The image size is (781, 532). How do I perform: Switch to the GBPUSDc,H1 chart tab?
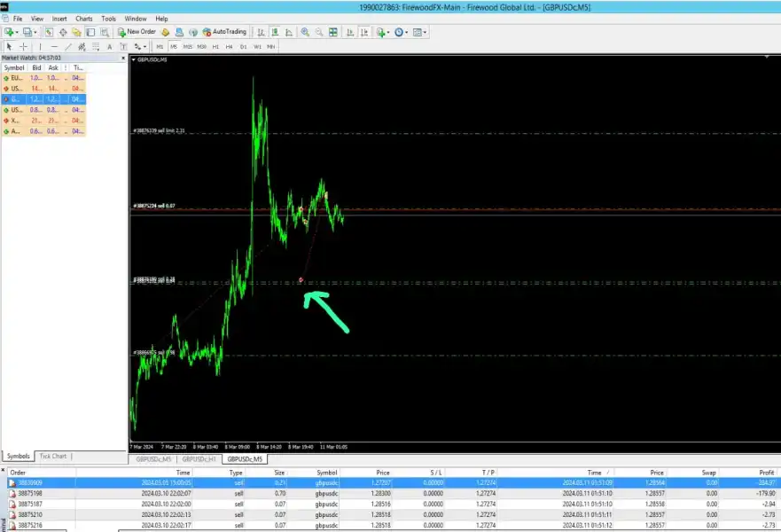[199, 458]
